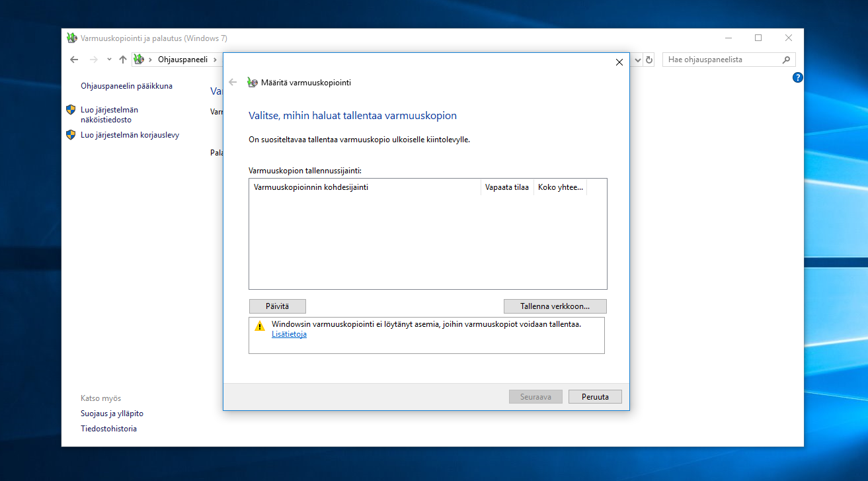Click the Ohjauspaneeli breadcrumb in the address bar
Viewport: 868px width, 481px height.
point(182,60)
